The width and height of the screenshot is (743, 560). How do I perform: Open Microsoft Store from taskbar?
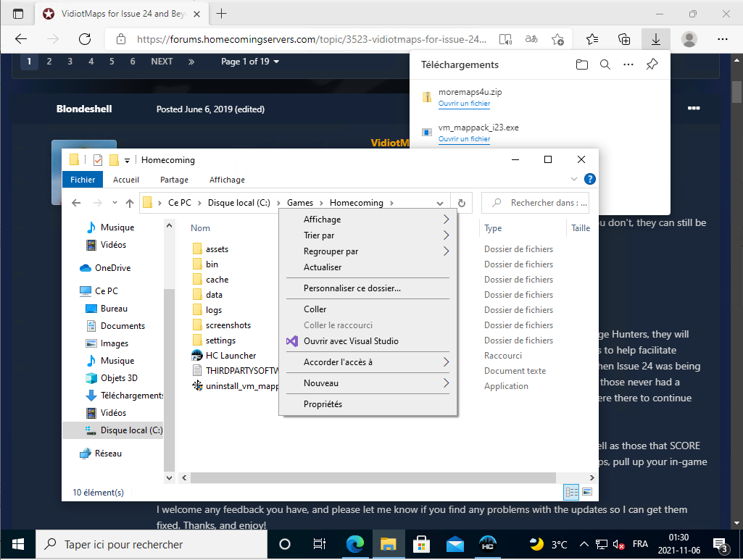[x=421, y=544]
